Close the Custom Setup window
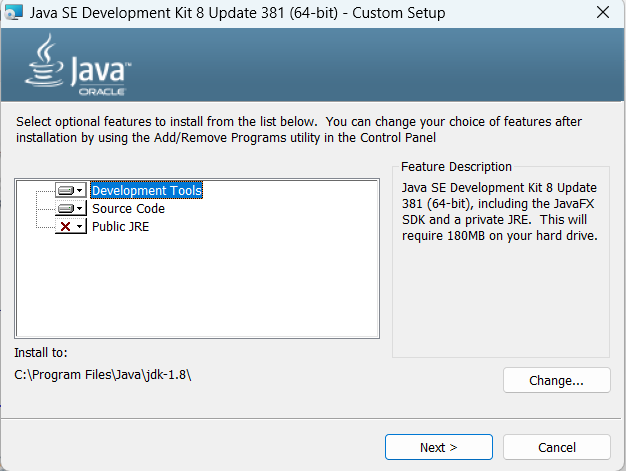 (x=602, y=12)
